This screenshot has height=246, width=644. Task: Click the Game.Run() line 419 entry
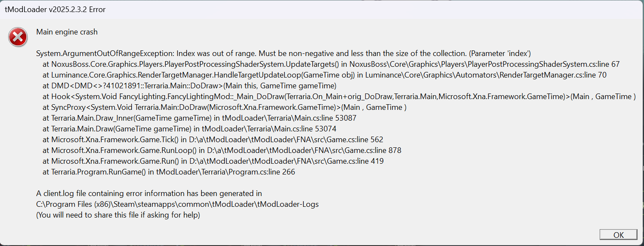(213, 161)
